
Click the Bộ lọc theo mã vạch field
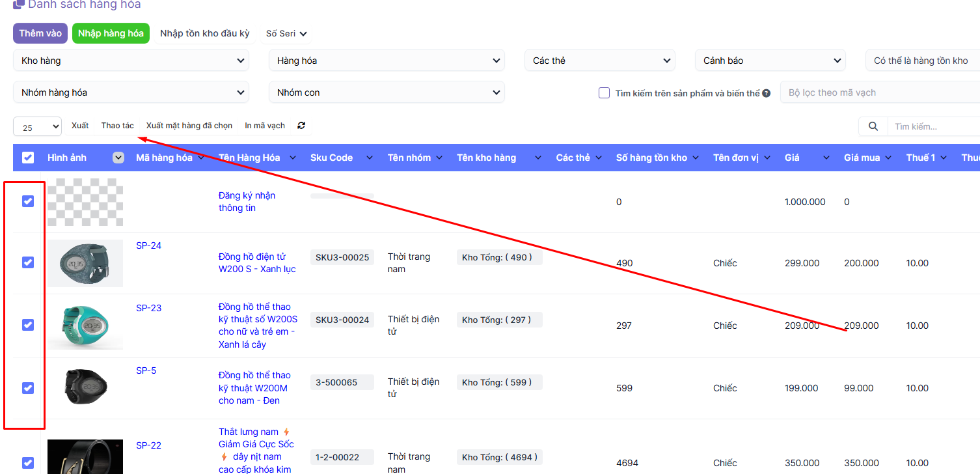878,92
